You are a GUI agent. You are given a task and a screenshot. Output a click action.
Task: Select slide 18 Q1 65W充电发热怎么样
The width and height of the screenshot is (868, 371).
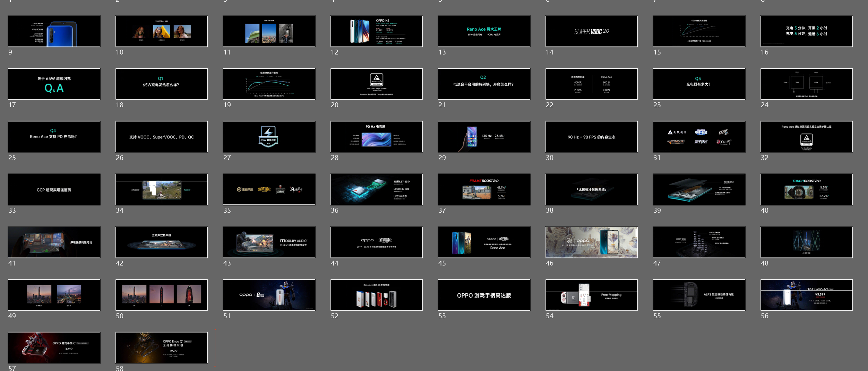pyautogui.click(x=162, y=84)
